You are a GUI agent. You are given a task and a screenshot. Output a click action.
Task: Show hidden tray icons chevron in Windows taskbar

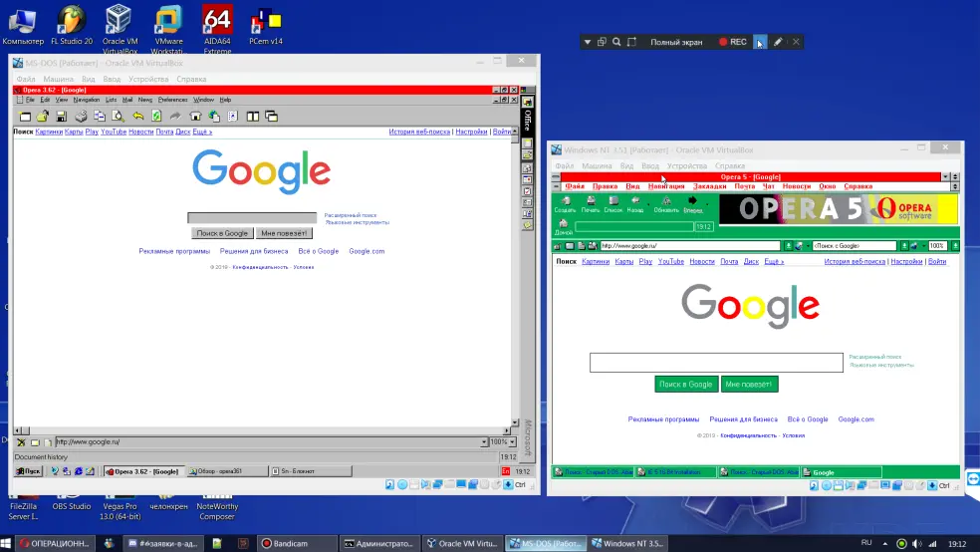click(x=885, y=543)
